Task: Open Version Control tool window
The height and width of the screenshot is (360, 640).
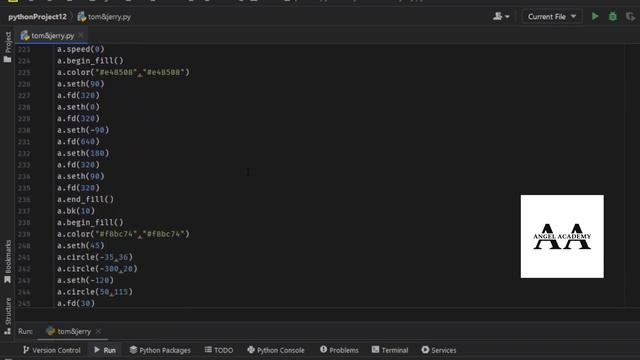Action: [x=51, y=350]
